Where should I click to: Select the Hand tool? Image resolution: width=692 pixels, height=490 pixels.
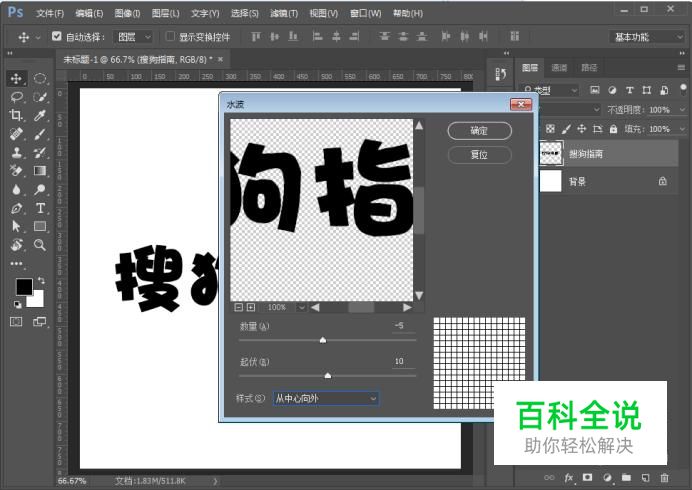[x=16, y=245]
